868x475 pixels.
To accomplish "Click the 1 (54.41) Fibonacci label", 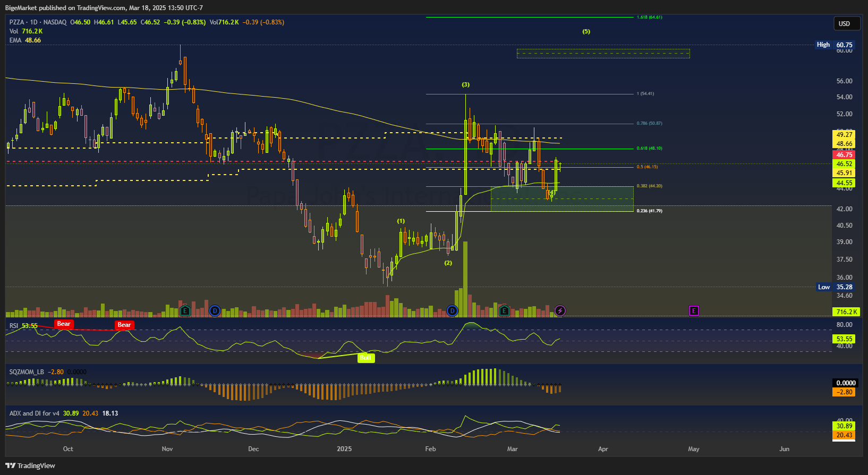I will [645, 93].
